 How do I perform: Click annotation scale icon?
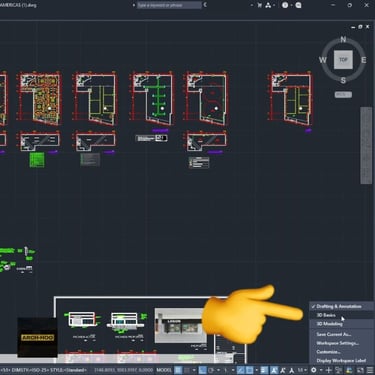[292, 370]
